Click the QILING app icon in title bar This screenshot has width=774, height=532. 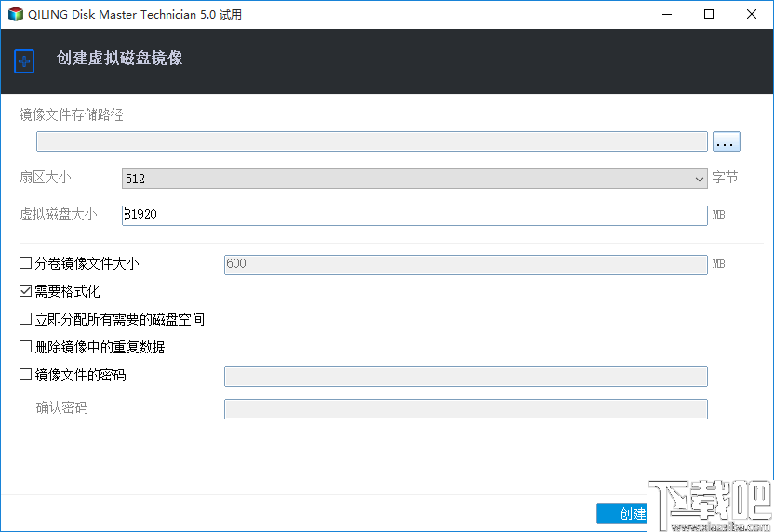tap(16, 14)
